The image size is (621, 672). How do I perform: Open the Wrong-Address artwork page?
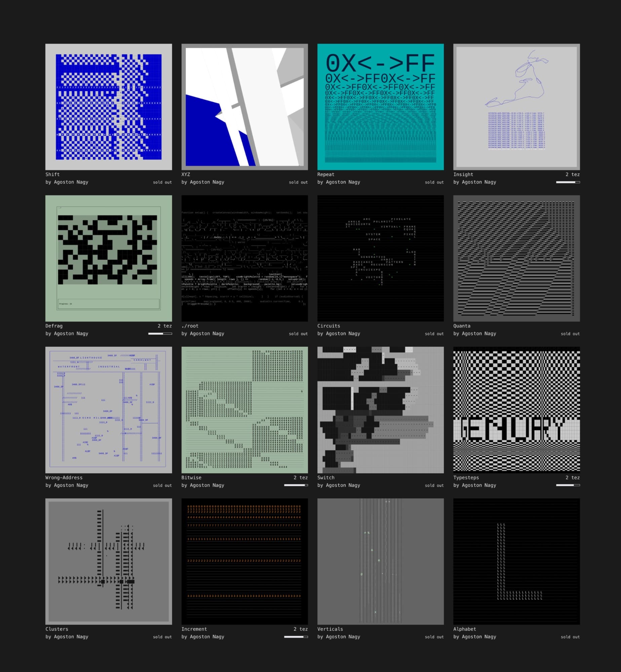pos(64,477)
